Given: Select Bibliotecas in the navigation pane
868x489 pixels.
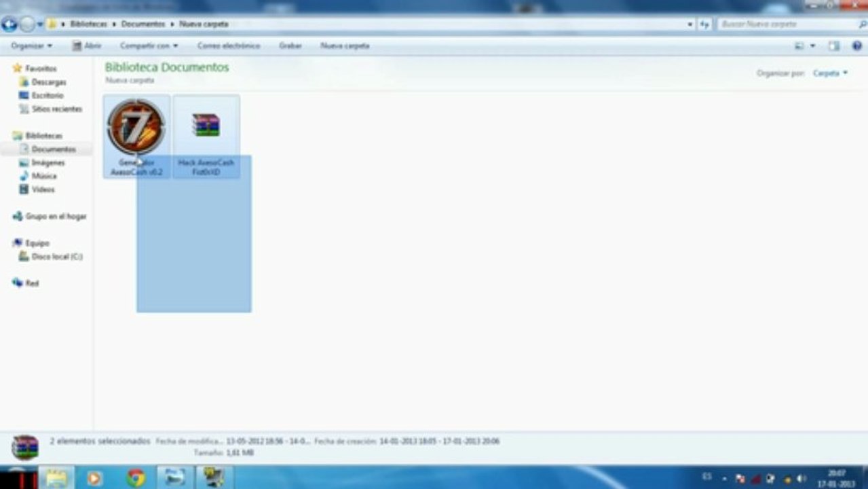Looking at the screenshot, I should click(x=43, y=136).
